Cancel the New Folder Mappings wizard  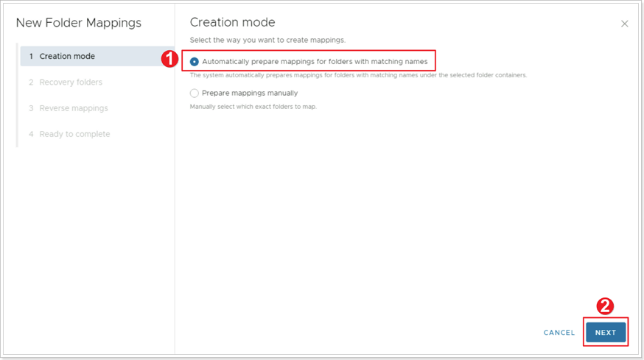pyautogui.click(x=559, y=333)
